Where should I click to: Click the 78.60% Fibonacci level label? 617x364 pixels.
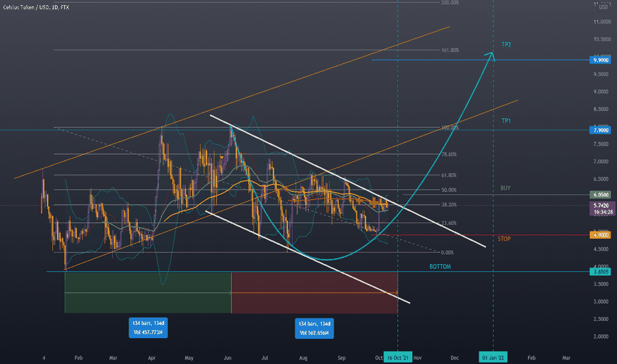[449, 155]
